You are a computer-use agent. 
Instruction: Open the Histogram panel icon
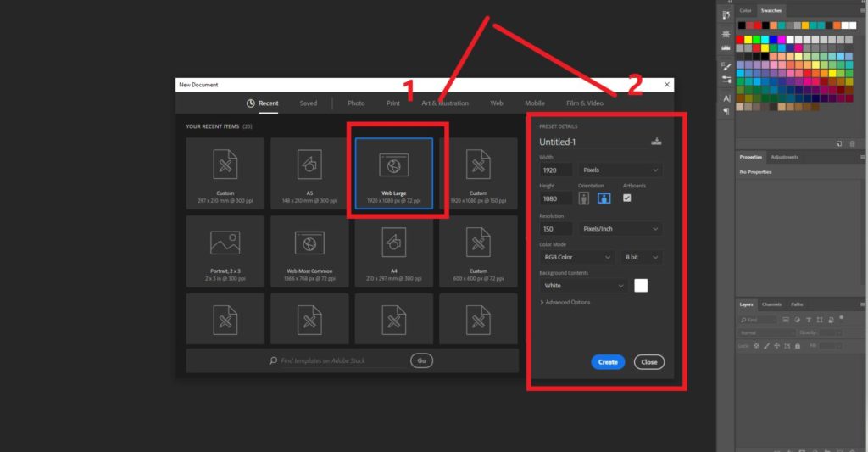pyautogui.click(x=726, y=49)
